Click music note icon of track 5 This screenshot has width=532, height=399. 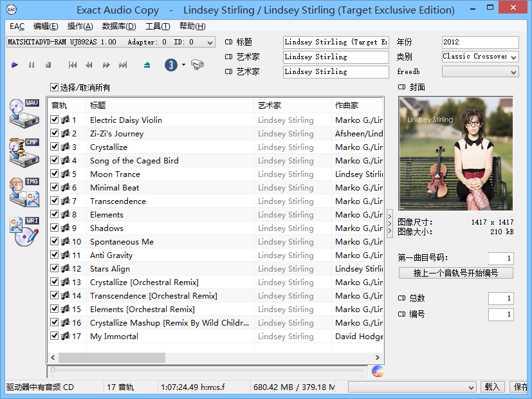[65, 174]
